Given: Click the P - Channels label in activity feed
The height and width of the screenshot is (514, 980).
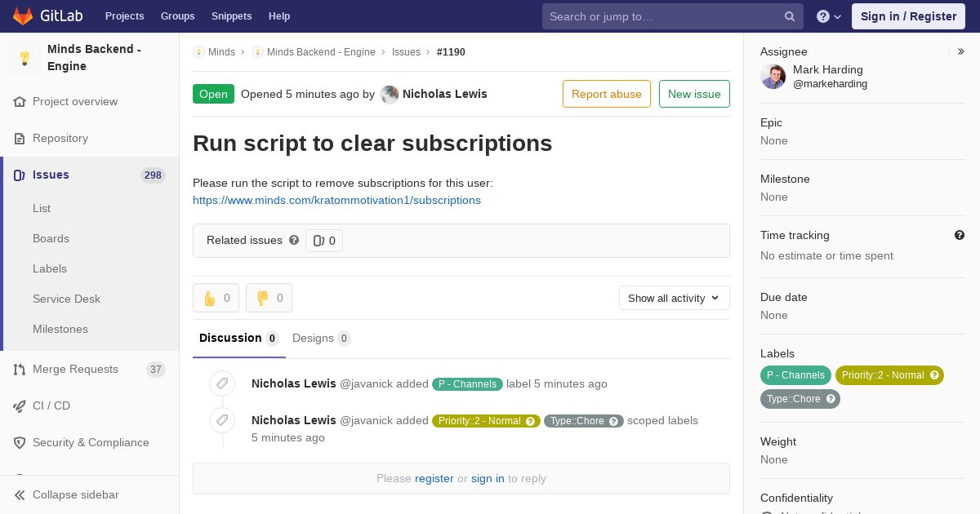Looking at the screenshot, I should 467,384.
